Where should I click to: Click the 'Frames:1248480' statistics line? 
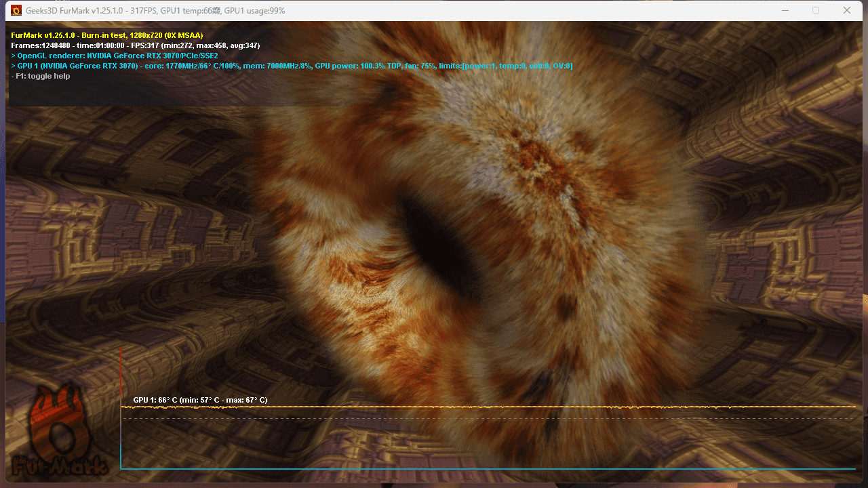click(x=136, y=45)
